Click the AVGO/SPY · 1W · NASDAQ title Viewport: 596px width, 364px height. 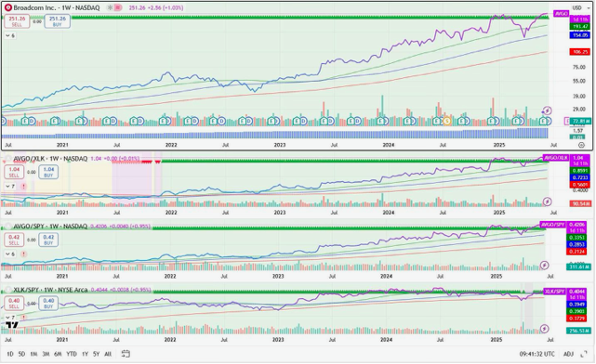pyautogui.click(x=50, y=227)
